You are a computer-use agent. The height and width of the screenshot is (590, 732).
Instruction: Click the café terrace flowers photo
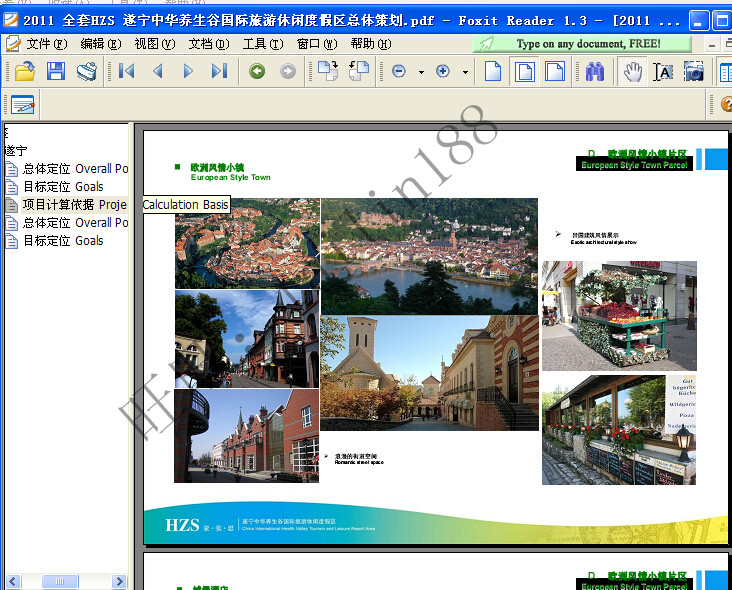(x=619, y=430)
